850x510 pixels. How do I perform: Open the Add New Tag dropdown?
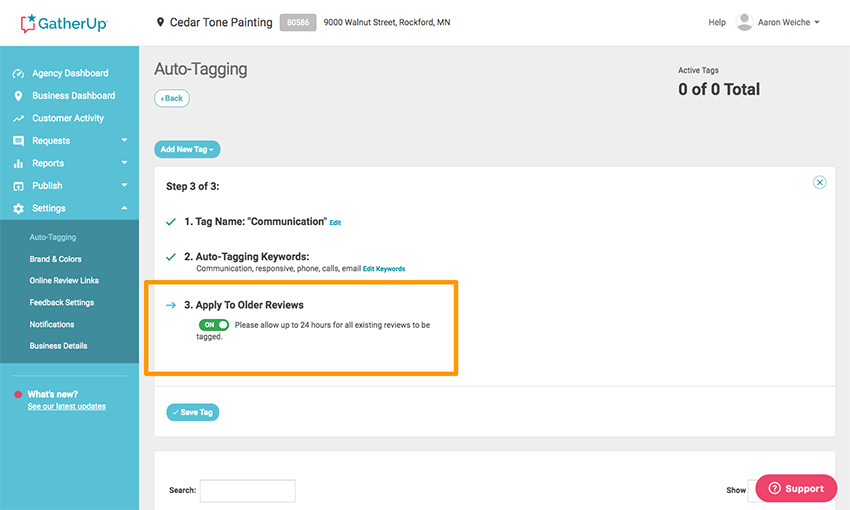(x=187, y=149)
